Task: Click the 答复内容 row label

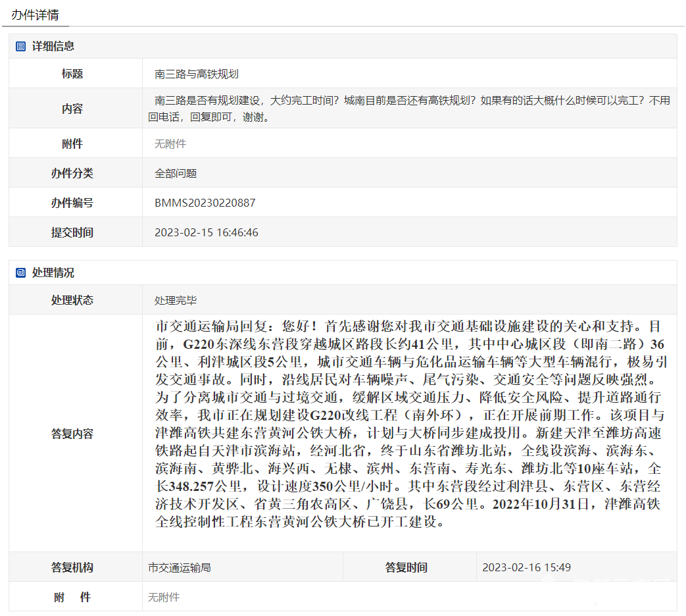Action: (72, 434)
